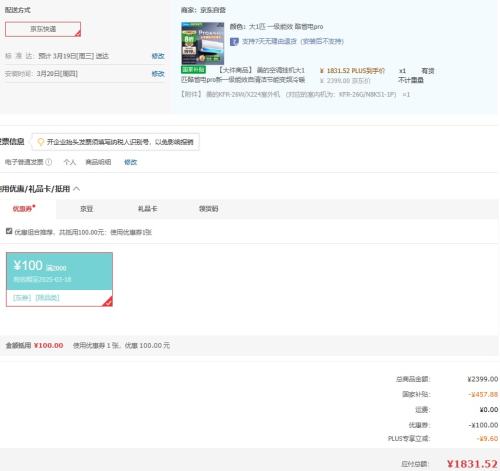Click the PLUS专享立减 discount -¥9.60
500x471 pixels.
click(487, 438)
